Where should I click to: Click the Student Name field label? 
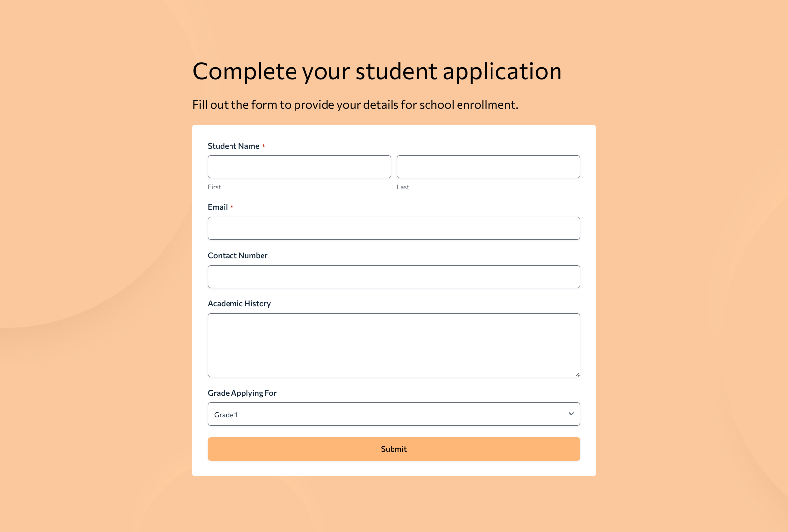(233, 146)
